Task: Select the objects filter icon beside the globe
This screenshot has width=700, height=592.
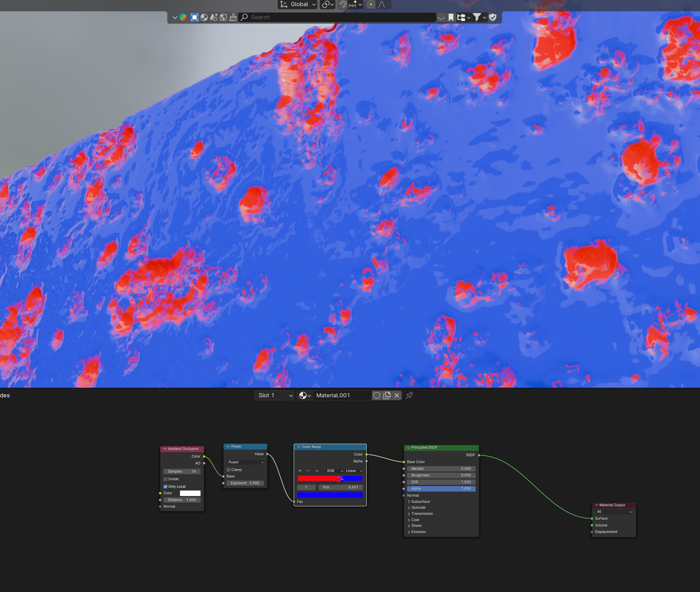Action: pyautogui.click(x=214, y=17)
